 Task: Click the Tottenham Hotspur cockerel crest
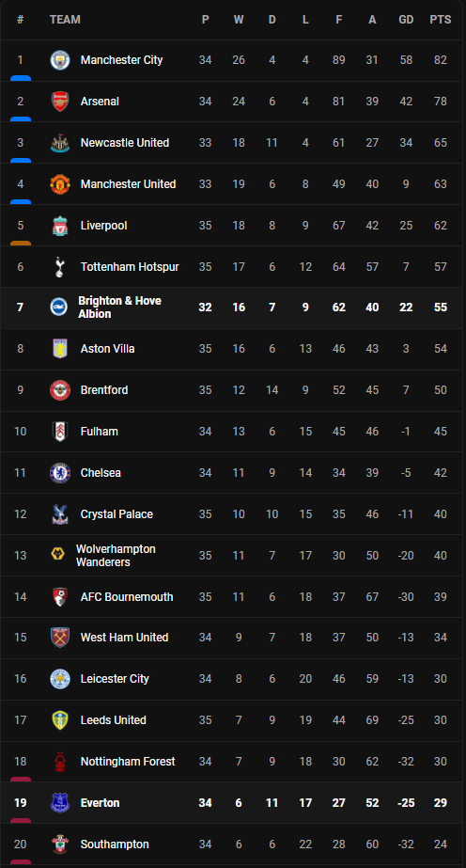tap(60, 267)
